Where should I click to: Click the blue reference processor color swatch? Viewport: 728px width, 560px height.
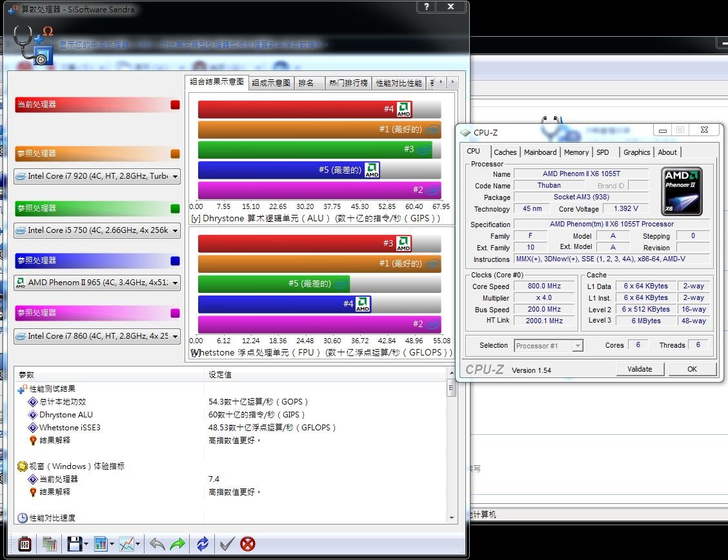(x=175, y=261)
